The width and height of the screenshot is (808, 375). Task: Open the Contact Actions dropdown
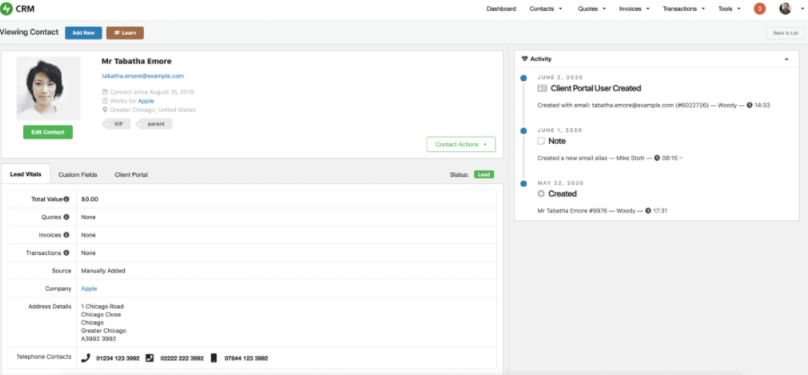(461, 144)
